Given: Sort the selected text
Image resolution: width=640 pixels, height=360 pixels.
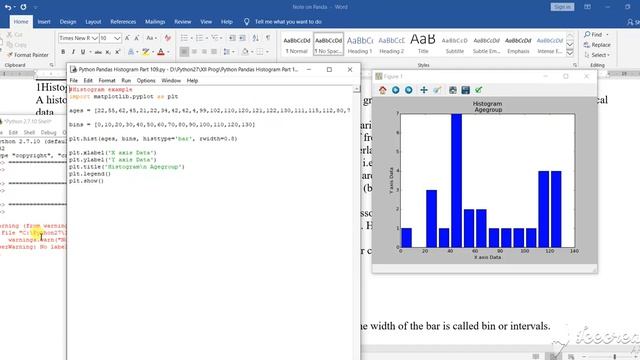Looking at the screenshot, I should click(256, 38).
